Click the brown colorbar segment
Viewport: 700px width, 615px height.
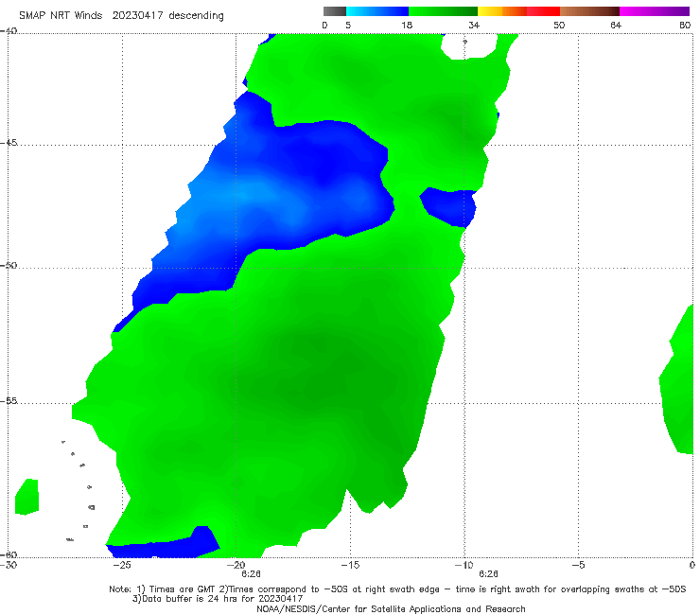point(589,11)
